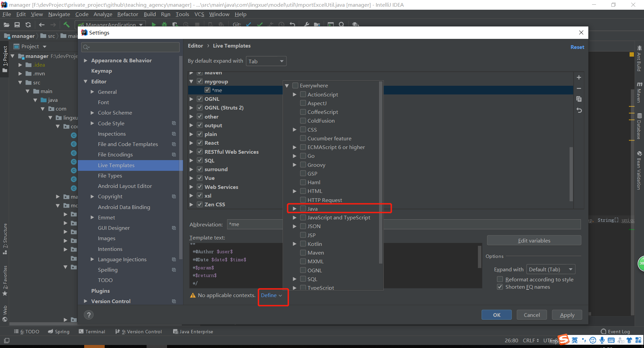Click the wrench settings toolbar icon
This screenshot has height=348, width=644.
pyautogui.click(x=306, y=24)
